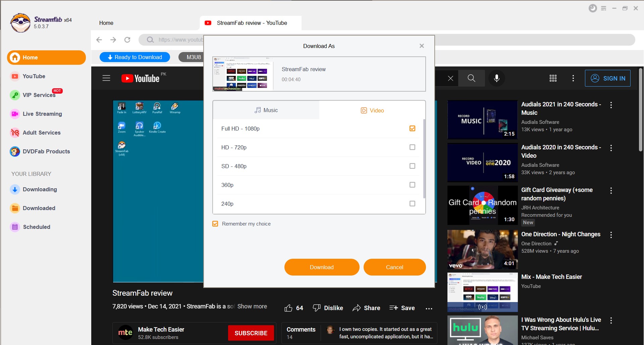Expand description with Show more

[x=252, y=306]
